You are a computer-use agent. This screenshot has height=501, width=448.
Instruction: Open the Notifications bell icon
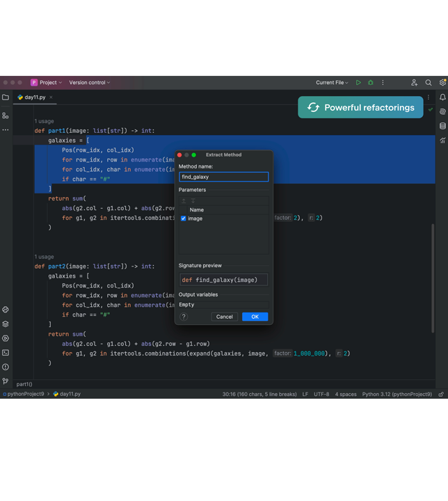tap(442, 97)
